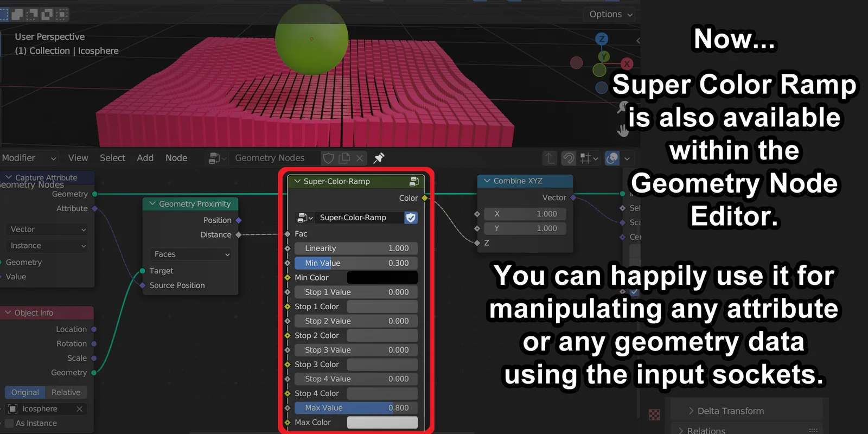
Task: Collapse the Combine XYZ node
Action: click(x=487, y=181)
